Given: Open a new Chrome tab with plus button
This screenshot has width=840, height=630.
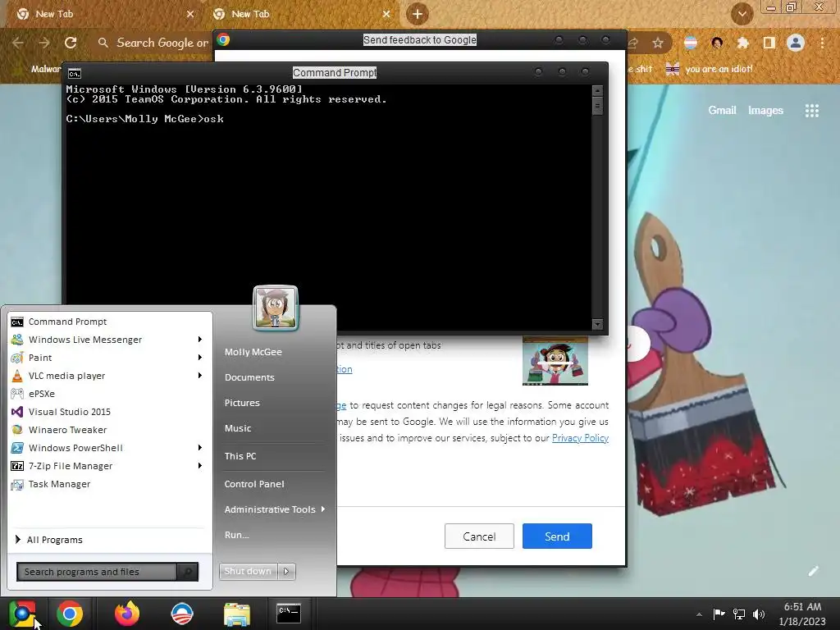Looking at the screenshot, I should coord(418,14).
